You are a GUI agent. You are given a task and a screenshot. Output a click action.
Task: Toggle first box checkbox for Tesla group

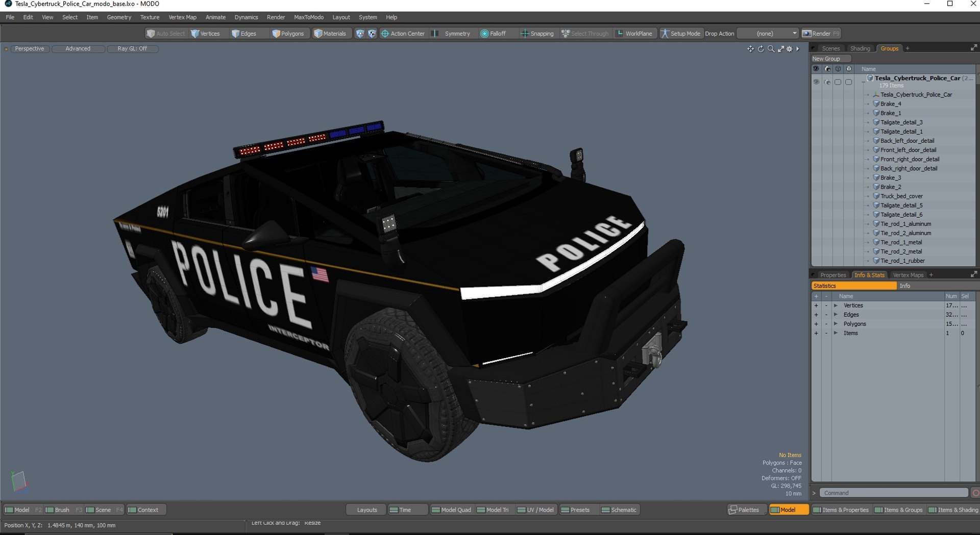[838, 82]
